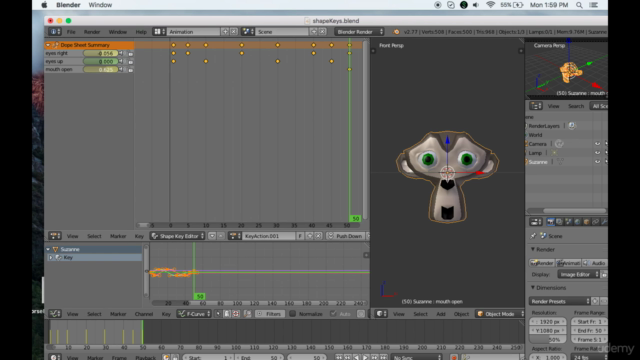640x360 pixels.
Task: Click the All Scenes button in Outliner
Action: tap(599, 106)
